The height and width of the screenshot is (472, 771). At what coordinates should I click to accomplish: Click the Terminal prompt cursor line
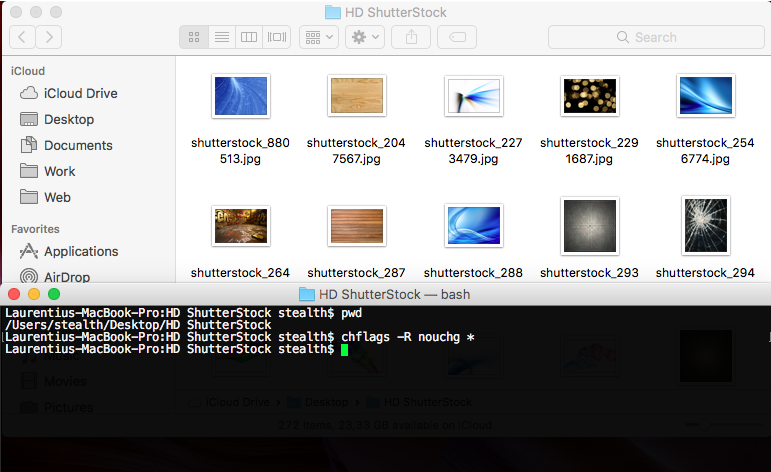click(177, 349)
